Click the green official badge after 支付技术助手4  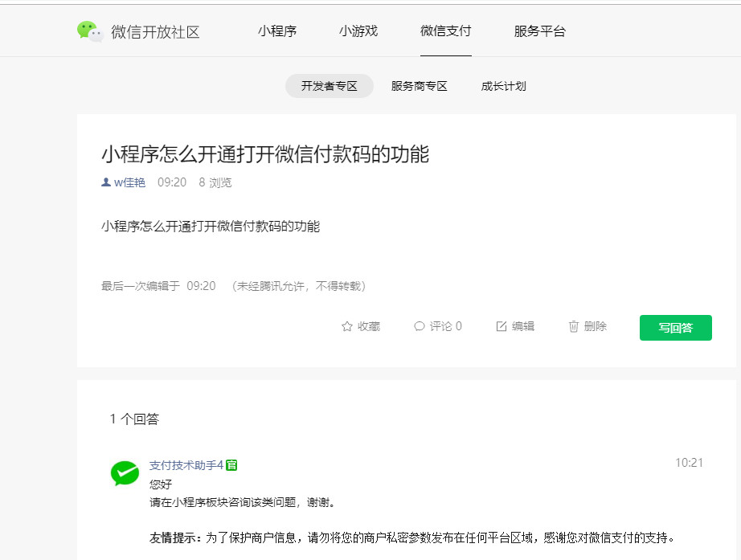point(231,465)
